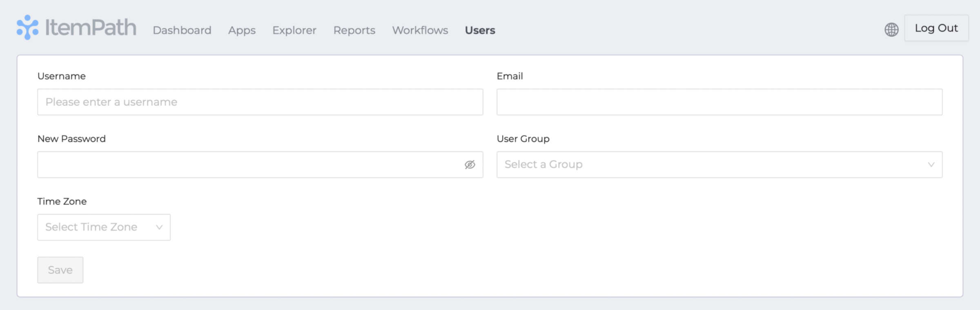The height and width of the screenshot is (310, 980).
Task: Navigate to the Reports tab
Action: (354, 31)
